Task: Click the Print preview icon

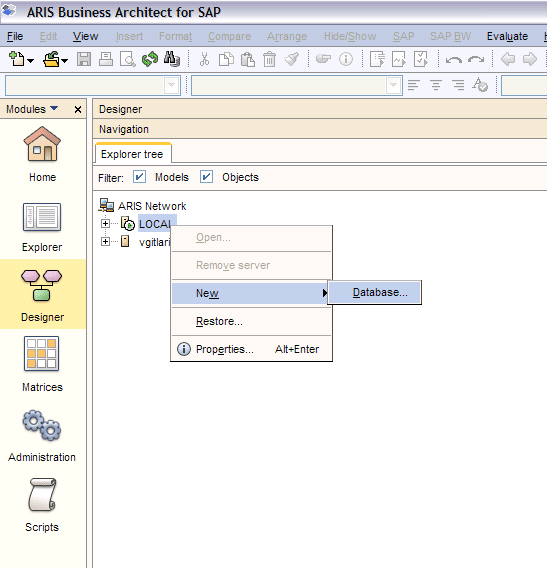Action: [128, 59]
